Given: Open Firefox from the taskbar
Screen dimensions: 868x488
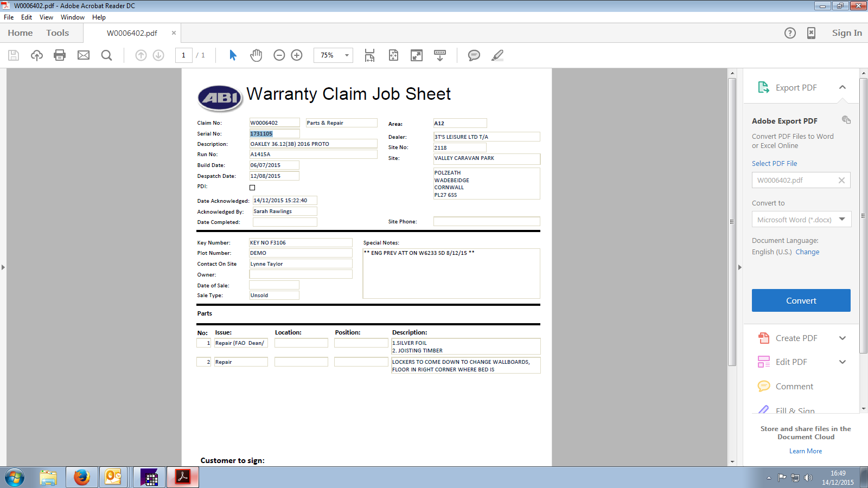Looking at the screenshot, I should 82,477.
